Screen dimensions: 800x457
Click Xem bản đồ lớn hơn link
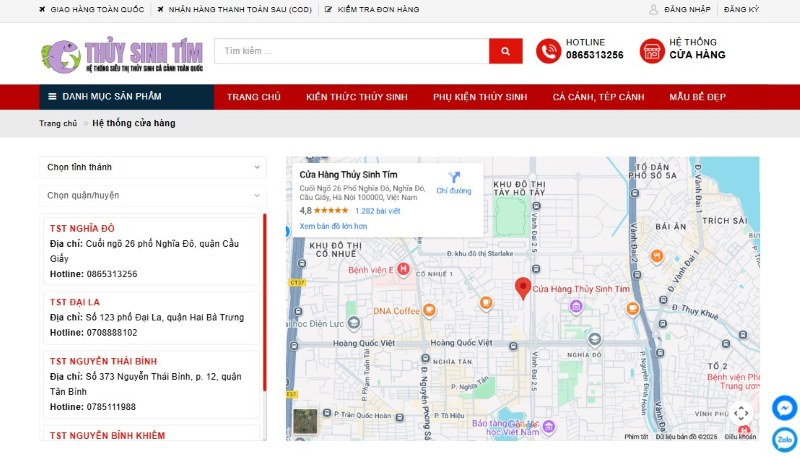pos(333,226)
